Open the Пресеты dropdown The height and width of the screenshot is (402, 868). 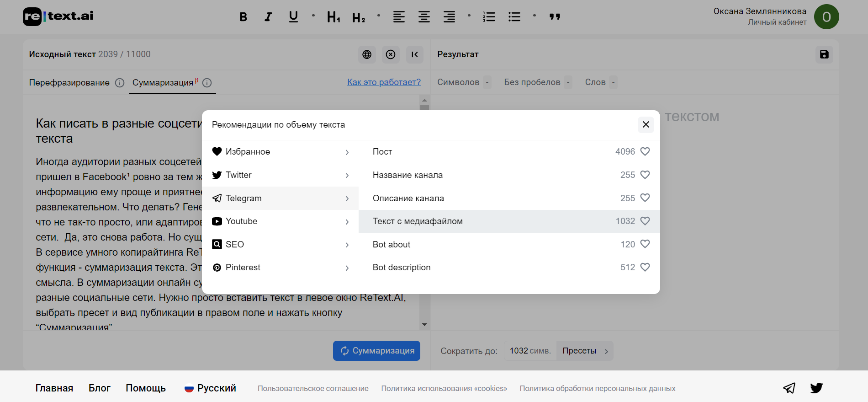click(x=585, y=351)
